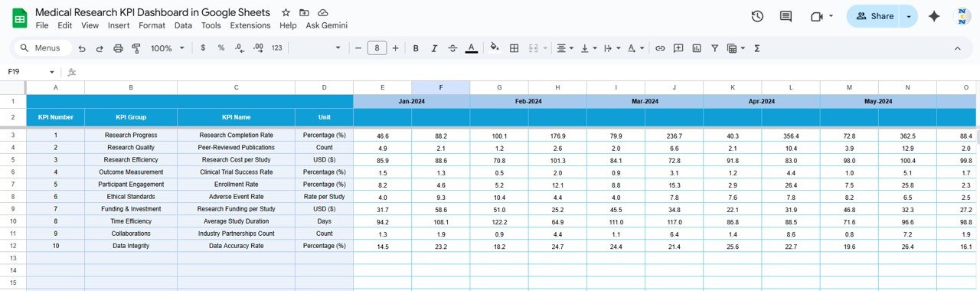Toggle bold formatting

416,48
